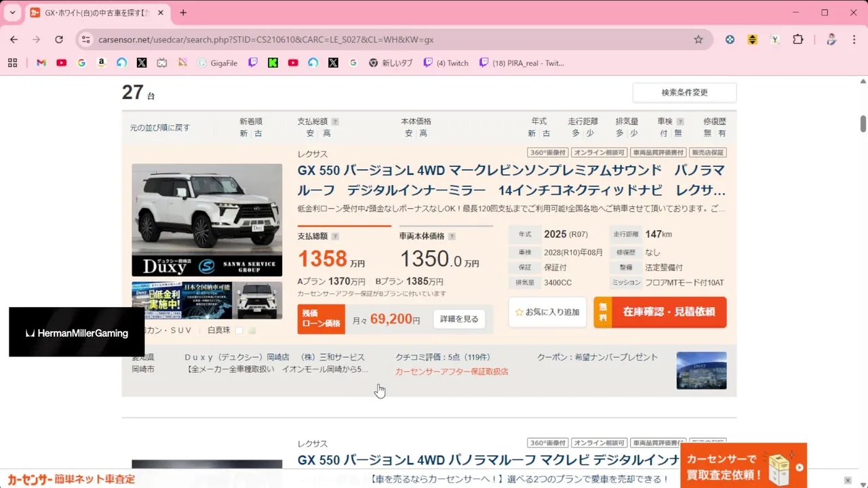Open the small front-view GX thumbnail

[258, 300]
